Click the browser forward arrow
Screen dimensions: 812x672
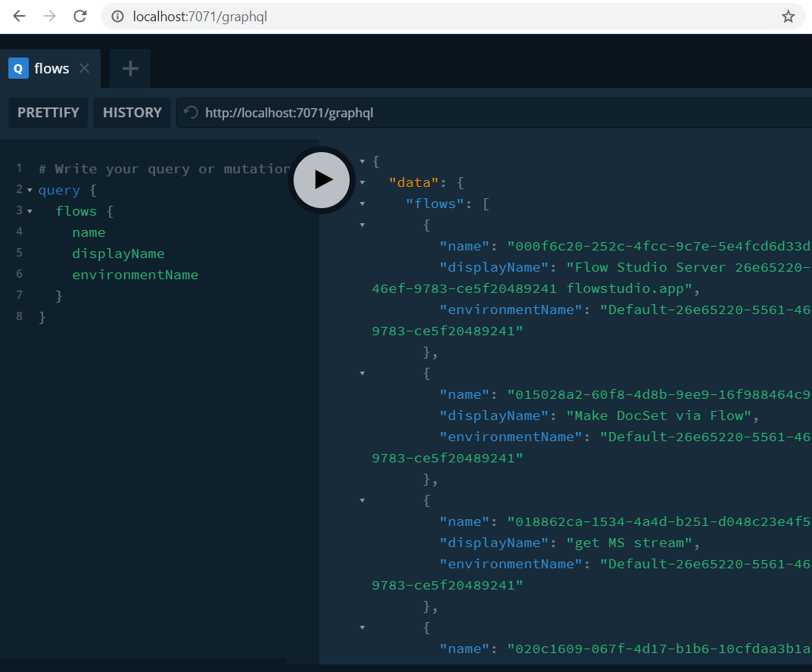[50, 16]
